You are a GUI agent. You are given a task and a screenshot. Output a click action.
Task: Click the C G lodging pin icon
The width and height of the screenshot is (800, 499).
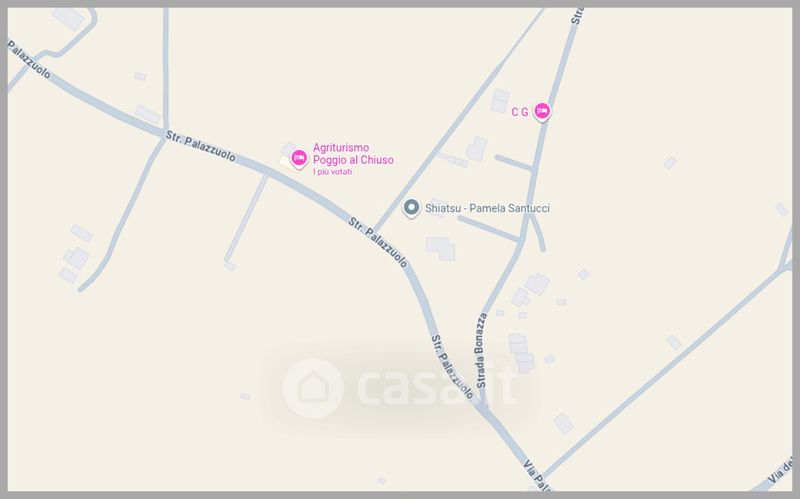[542, 111]
